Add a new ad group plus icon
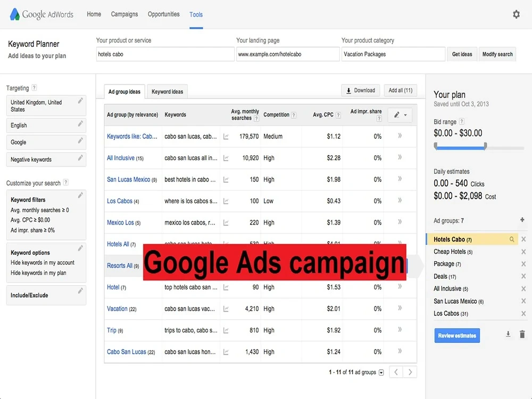The width and height of the screenshot is (532, 399). 522,220
